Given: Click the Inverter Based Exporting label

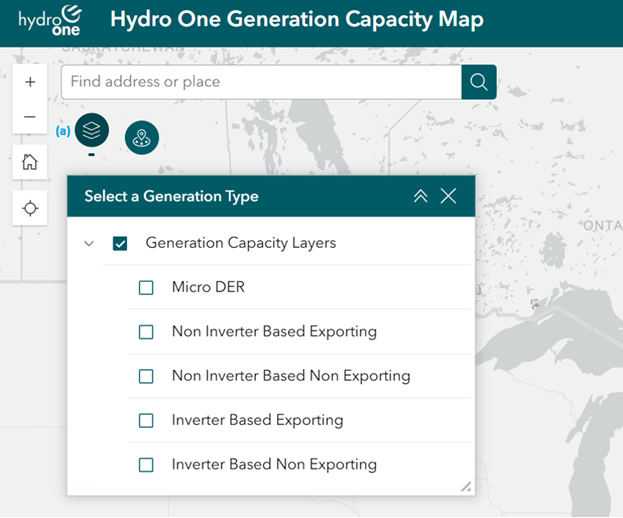Looking at the screenshot, I should [257, 420].
